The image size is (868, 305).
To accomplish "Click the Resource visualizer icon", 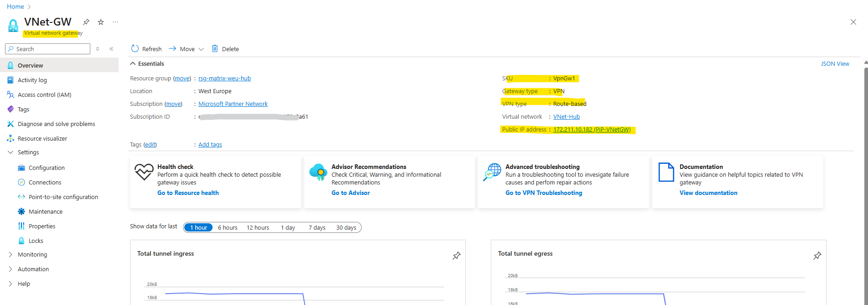I will pyautogui.click(x=10, y=138).
